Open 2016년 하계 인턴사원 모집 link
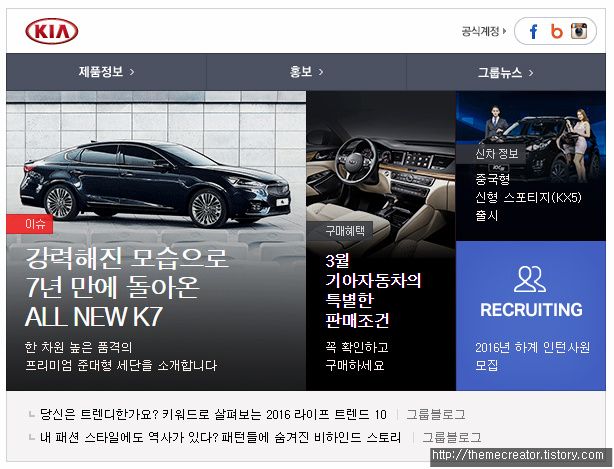Viewport: 614px width, 469px height. point(532,356)
